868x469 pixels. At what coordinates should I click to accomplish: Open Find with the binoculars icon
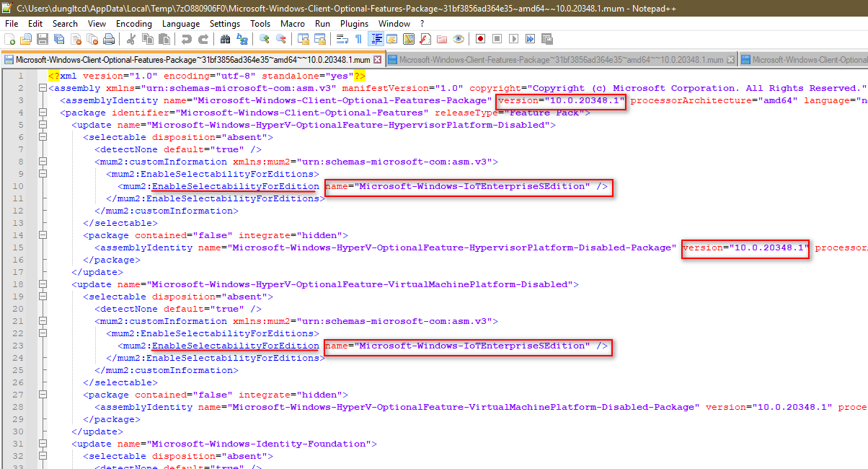(225, 38)
